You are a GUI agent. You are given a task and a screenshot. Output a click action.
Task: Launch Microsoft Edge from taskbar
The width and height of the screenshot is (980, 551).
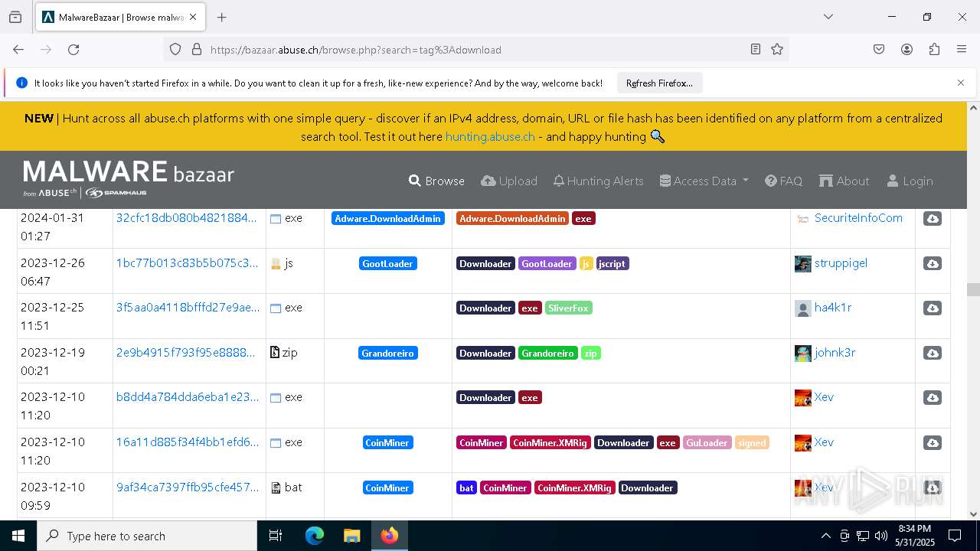(315, 536)
